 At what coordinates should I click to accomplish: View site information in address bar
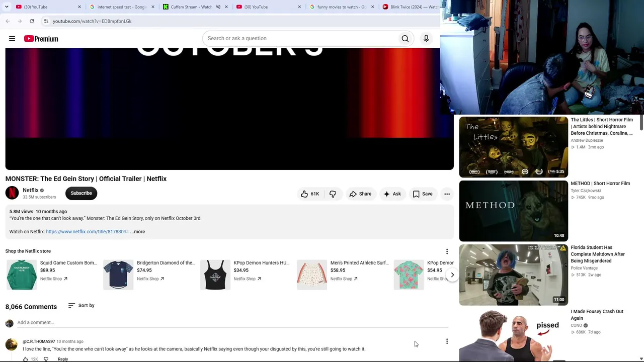[46, 21]
